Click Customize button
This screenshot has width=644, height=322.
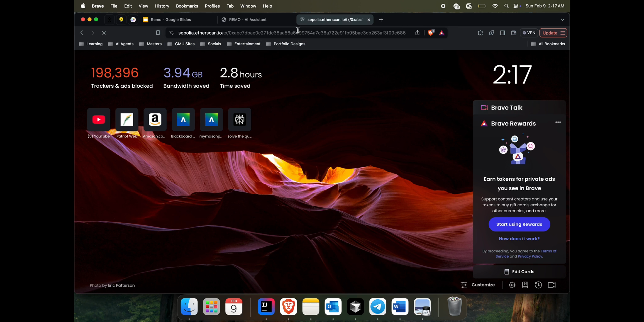478,285
